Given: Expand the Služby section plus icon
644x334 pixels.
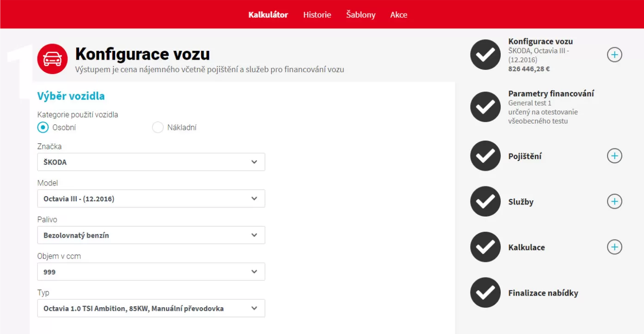Looking at the screenshot, I should [x=614, y=201].
